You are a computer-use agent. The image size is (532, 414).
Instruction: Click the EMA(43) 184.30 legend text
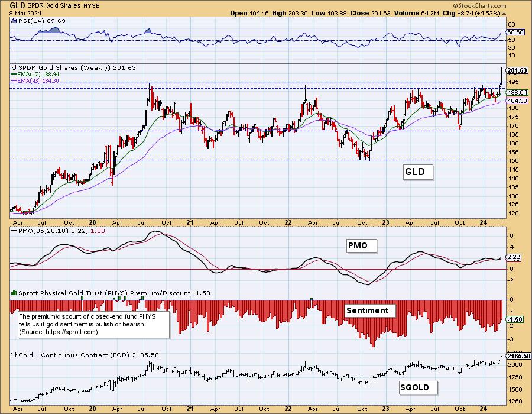point(38,81)
